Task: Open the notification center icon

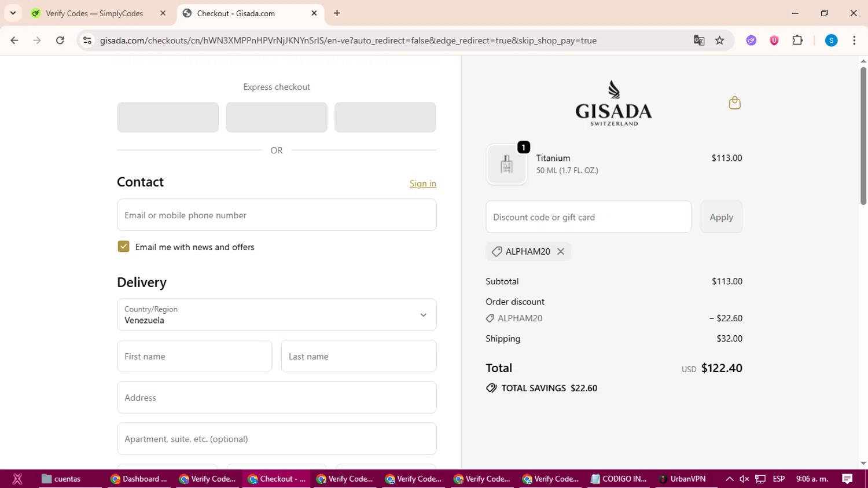Action: coord(847,479)
